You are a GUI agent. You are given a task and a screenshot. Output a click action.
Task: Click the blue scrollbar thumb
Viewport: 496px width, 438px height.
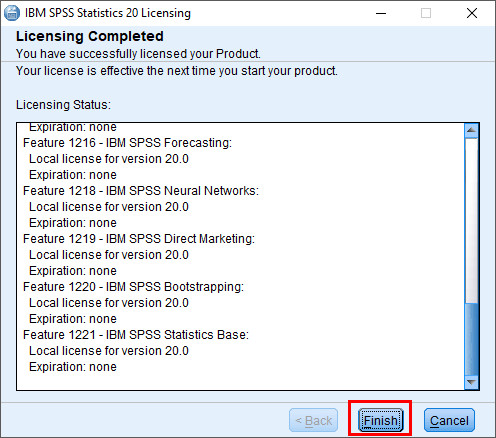click(x=471, y=339)
